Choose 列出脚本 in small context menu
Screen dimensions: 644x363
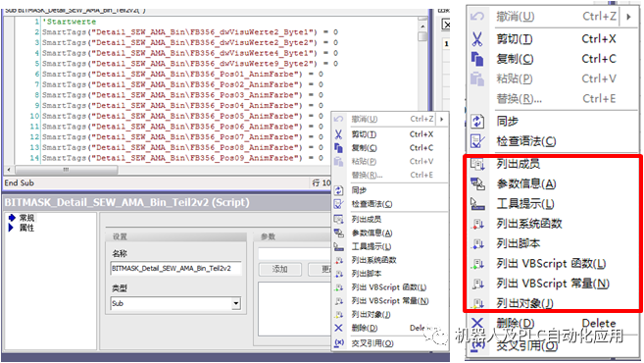pyautogui.click(x=367, y=274)
